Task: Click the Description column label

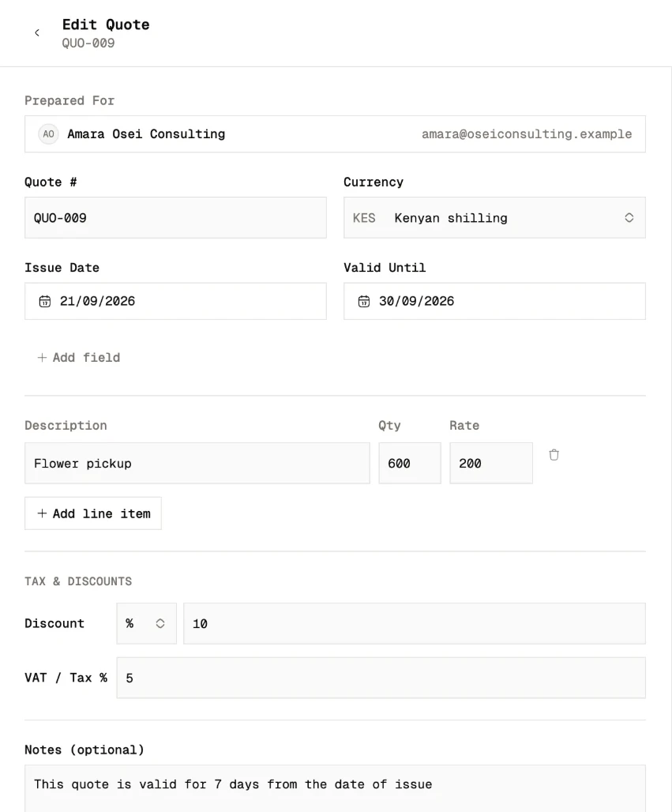Action: click(x=66, y=425)
